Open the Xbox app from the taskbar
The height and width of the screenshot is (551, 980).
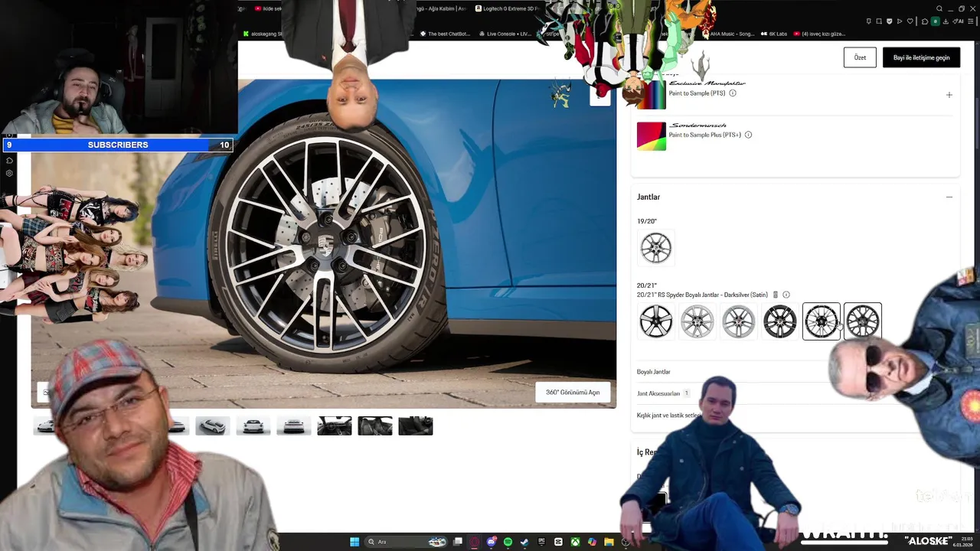[575, 542]
